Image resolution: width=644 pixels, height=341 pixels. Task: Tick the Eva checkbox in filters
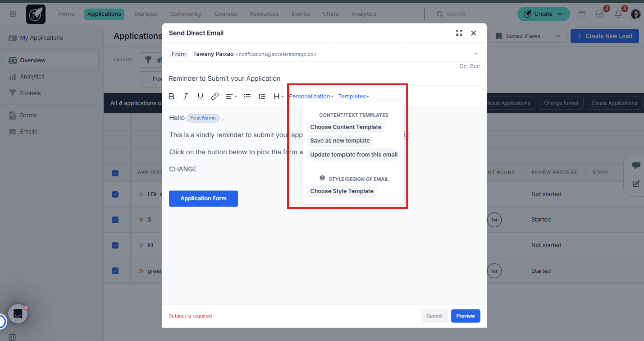tap(146, 79)
